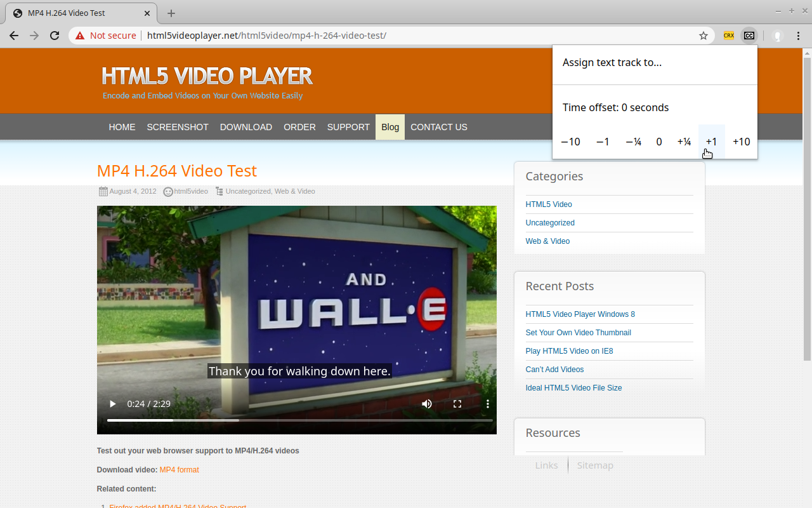Open the CRX extension icon
The image size is (812, 508).
pos(729,36)
